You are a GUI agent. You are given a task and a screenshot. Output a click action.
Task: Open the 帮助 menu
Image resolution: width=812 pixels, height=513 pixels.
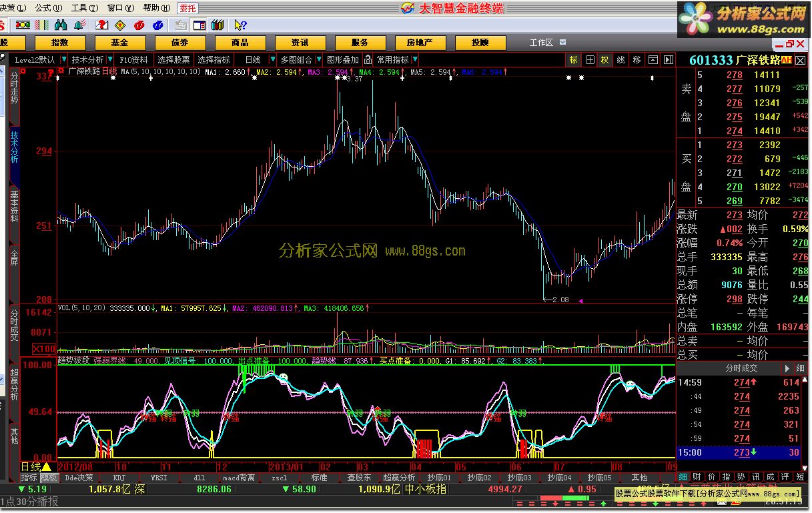155,7
